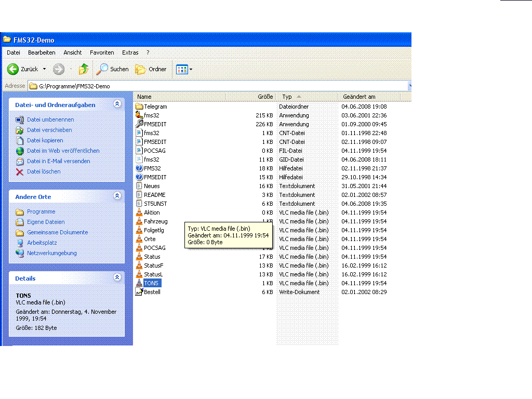Click the GID-Datei type cell

coord(291,160)
